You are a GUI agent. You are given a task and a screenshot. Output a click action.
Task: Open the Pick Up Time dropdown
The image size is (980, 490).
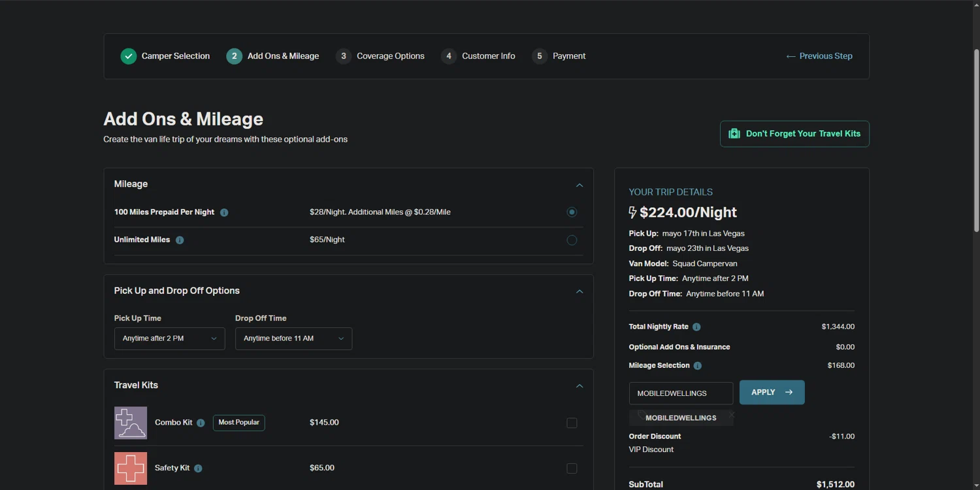pos(169,338)
